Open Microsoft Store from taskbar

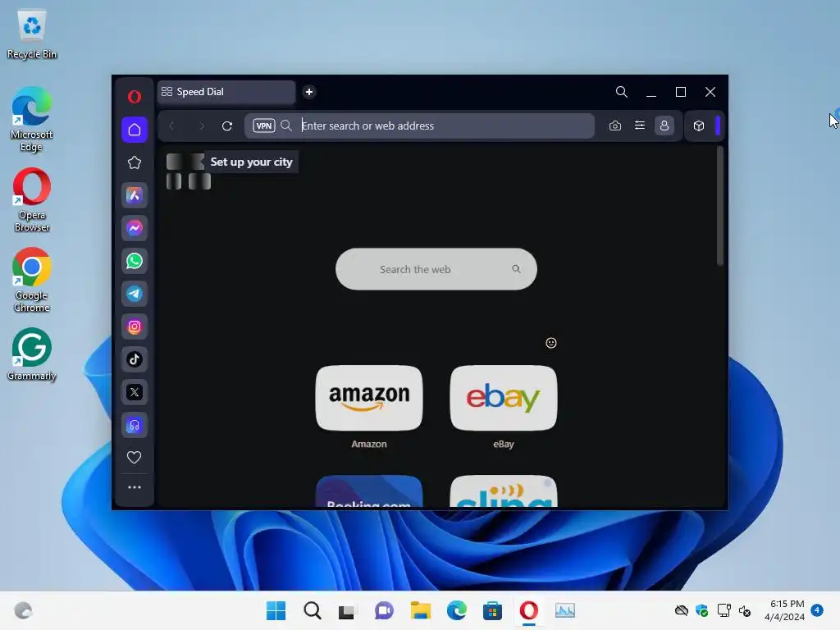point(492,610)
